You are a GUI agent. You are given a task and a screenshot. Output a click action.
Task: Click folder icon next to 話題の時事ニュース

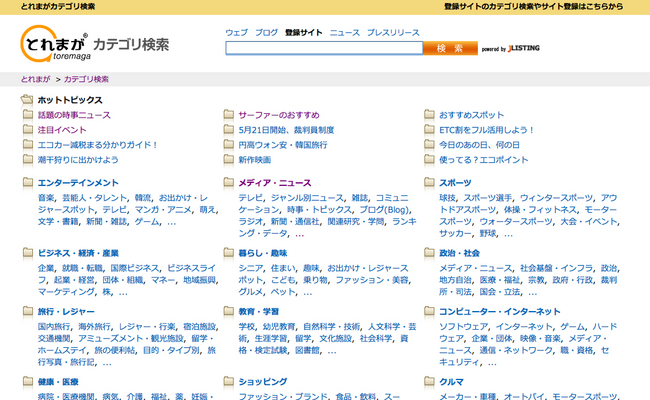click(28, 114)
